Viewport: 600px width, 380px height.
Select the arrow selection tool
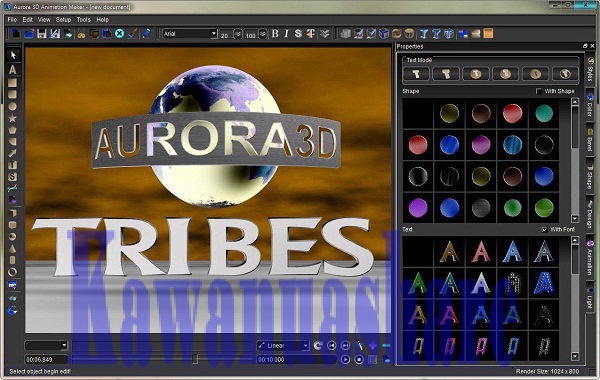point(13,55)
